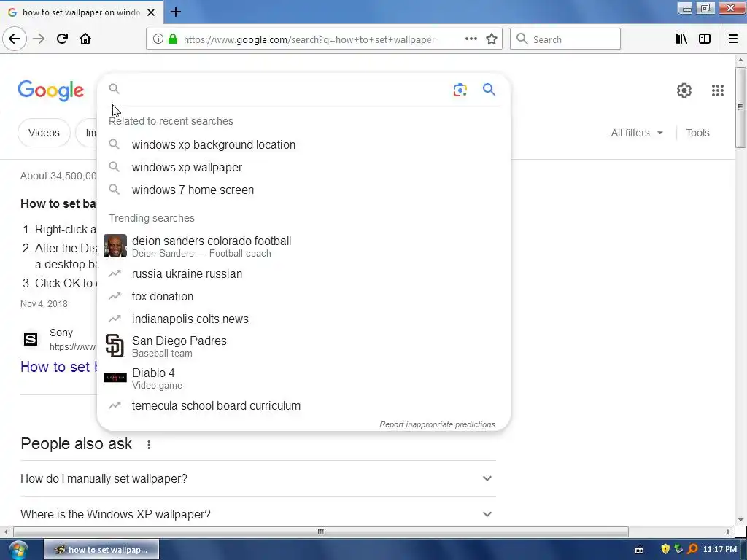Show site information icon in address bar

tap(158, 39)
